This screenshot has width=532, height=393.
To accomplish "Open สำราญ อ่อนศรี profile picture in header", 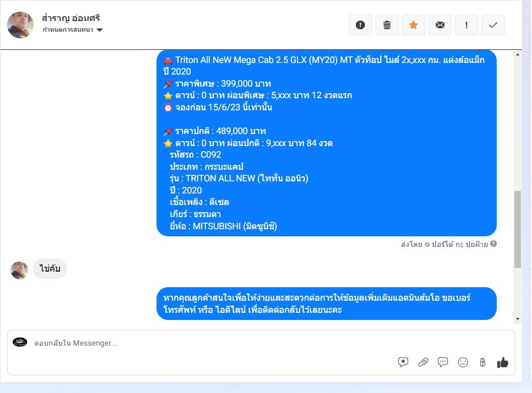I will pos(20,25).
